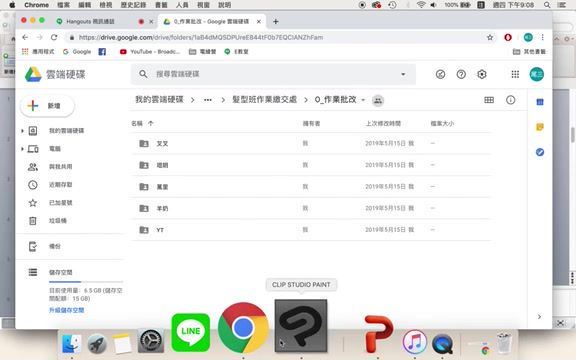Reverse the name sort direction arrow
Viewport: 576px width, 360px height.
point(151,123)
